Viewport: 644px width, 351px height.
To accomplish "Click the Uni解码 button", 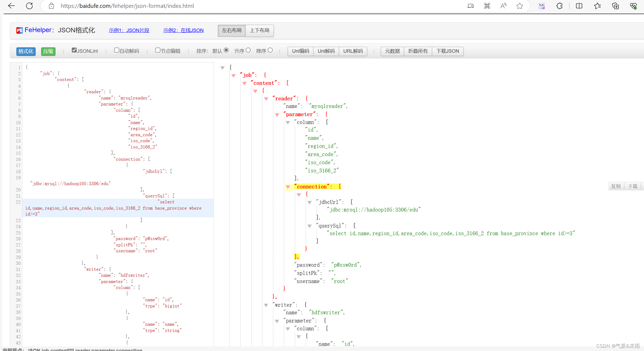I will pos(326,51).
